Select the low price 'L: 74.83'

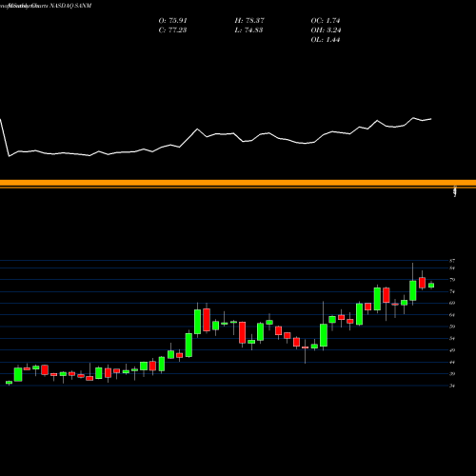coord(248,30)
